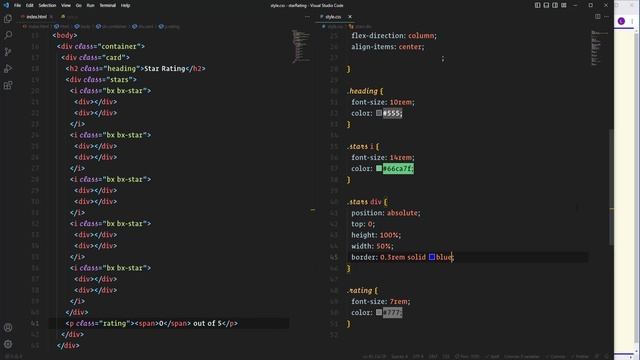
Task: Click the 'body' breadcrumb in index.html
Action: coord(82,27)
